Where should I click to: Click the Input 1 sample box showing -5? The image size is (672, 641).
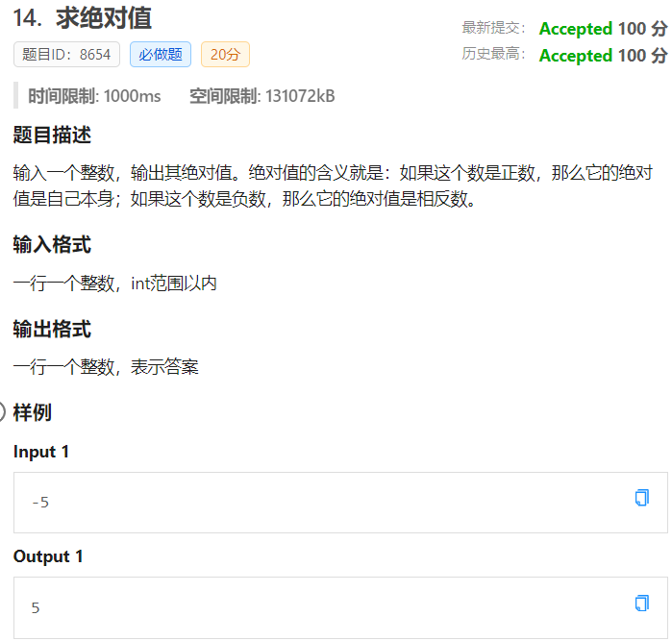340,503
